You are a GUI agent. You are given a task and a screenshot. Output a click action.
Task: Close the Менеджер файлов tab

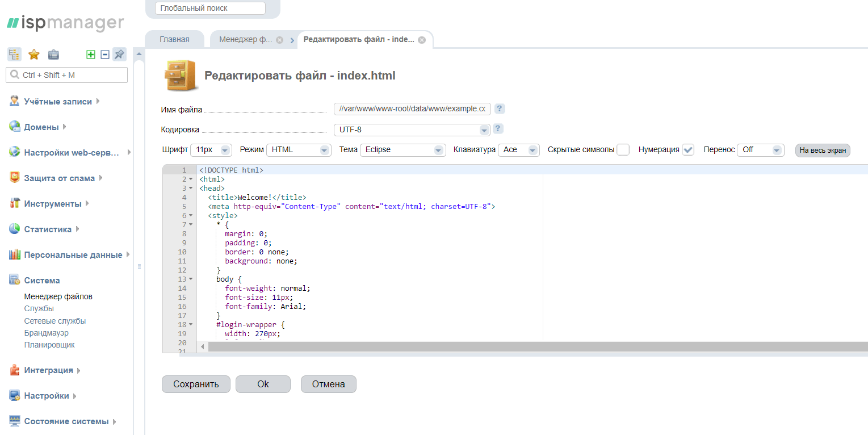[279, 40]
